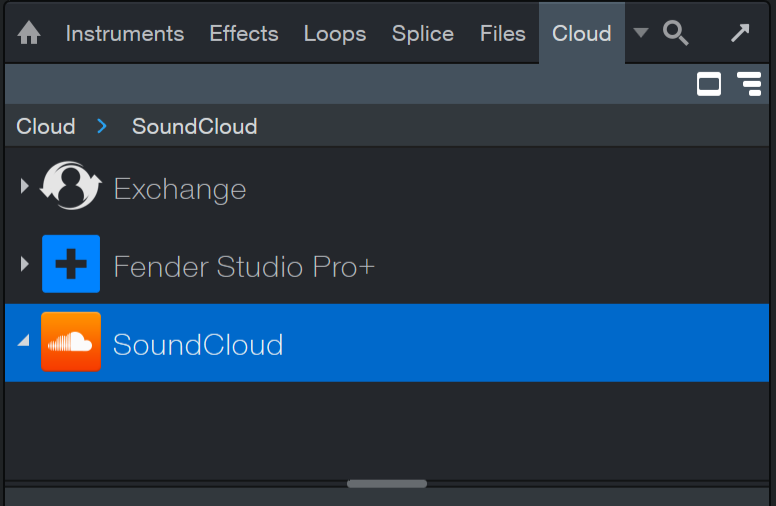This screenshot has width=776, height=506.
Task: Click the Exchange user icon
Action: [71, 186]
